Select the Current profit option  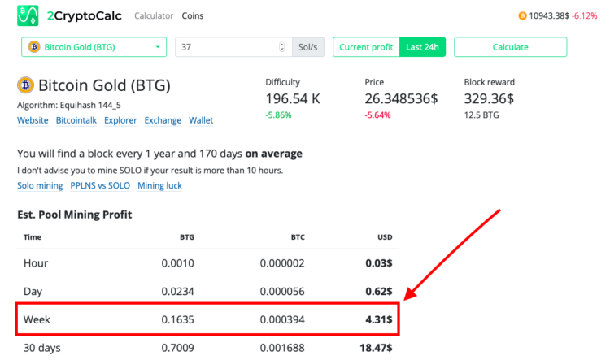(366, 47)
